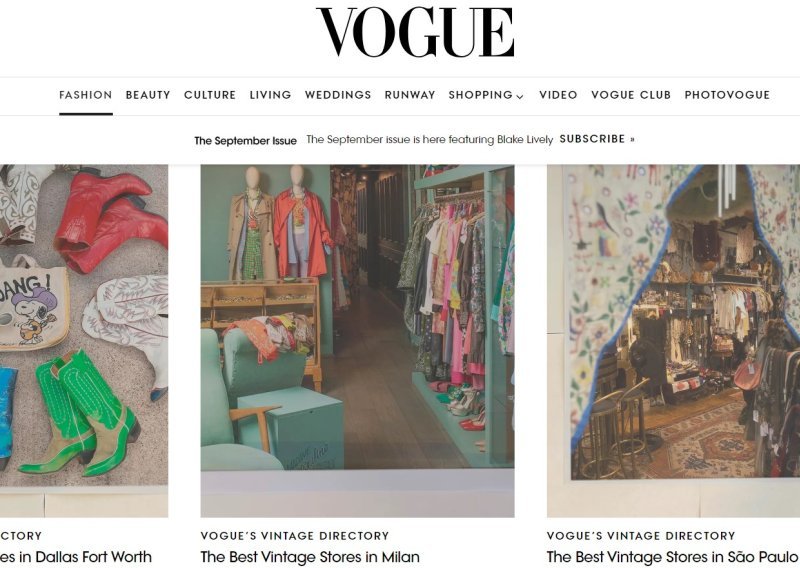Open the Fashion section

click(x=86, y=95)
